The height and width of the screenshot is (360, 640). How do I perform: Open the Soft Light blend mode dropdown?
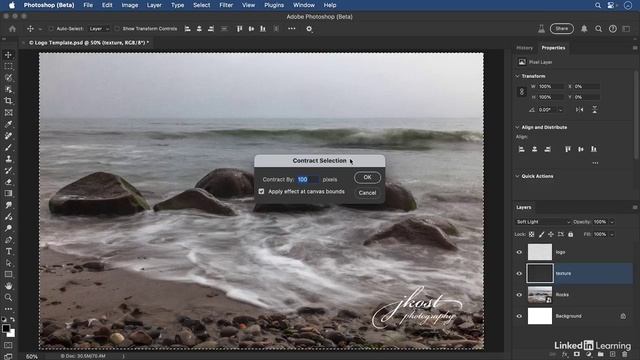point(543,222)
